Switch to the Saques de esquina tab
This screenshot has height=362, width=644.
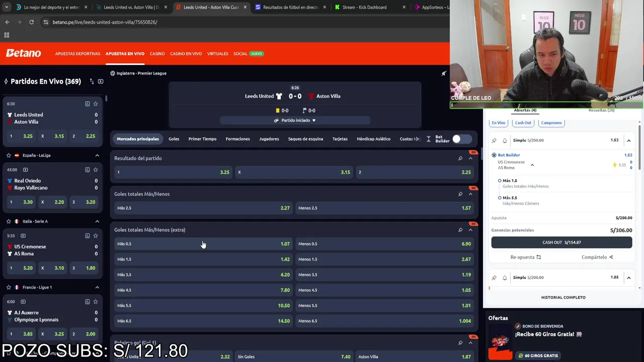tap(305, 139)
